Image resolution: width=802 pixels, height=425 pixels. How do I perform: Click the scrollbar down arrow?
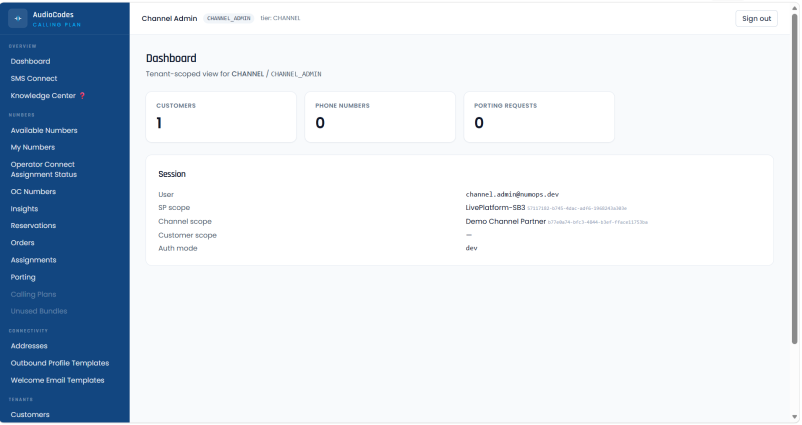794,417
